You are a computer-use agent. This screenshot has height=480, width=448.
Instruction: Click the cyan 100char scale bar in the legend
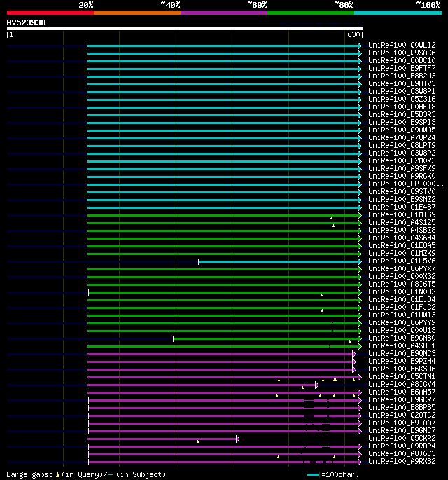tap(313, 475)
